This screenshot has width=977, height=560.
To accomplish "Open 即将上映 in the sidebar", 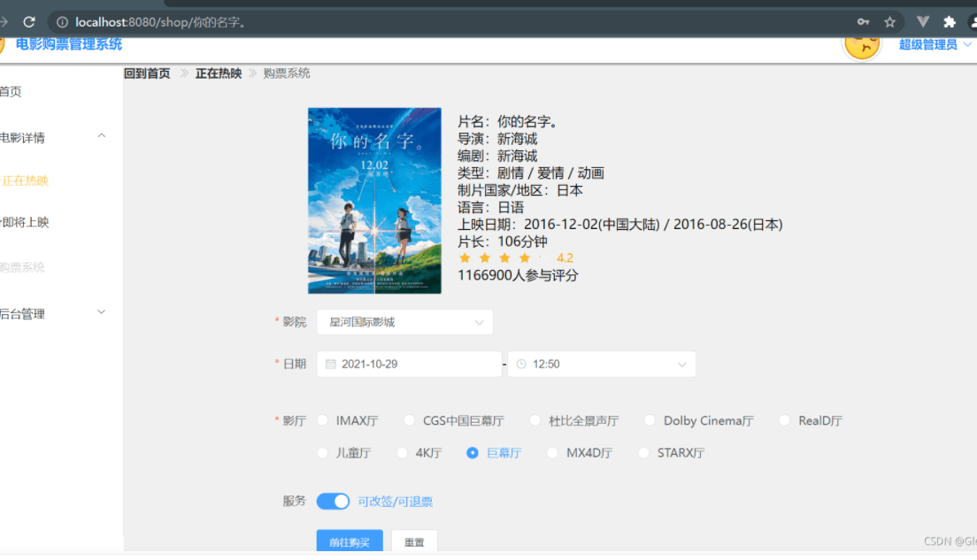I will (x=25, y=222).
